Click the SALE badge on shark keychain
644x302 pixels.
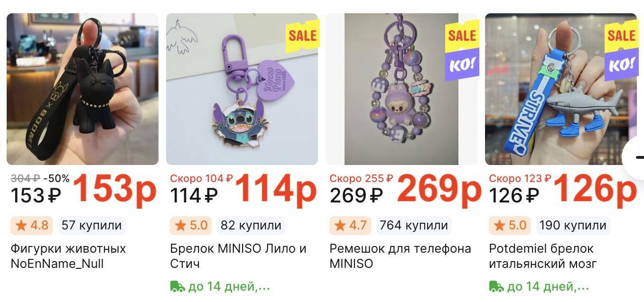coord(621,35)
